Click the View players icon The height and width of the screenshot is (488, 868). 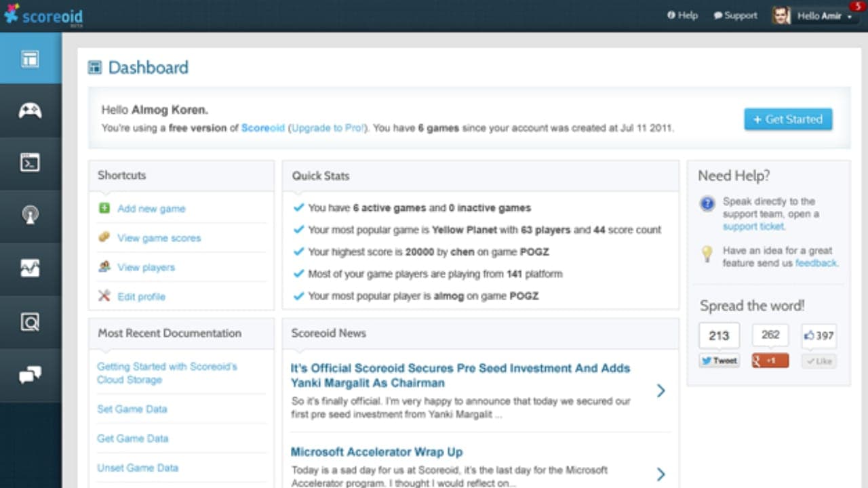pyautogui.click(x=104, y=266)
